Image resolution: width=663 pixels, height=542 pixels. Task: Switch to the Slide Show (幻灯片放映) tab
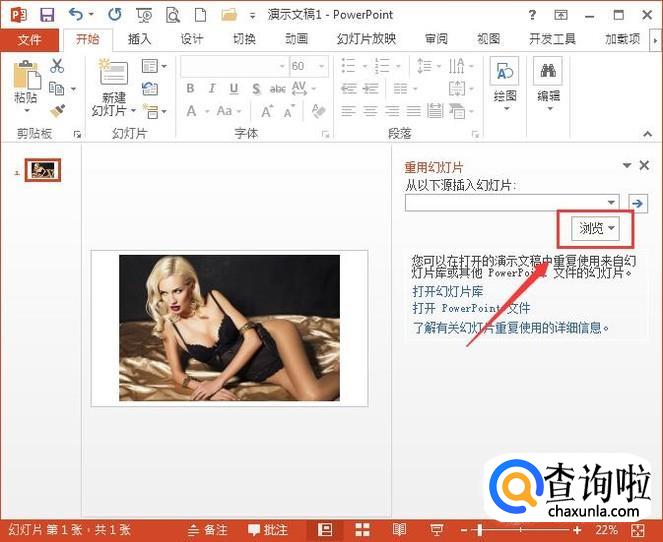(x=366, y=39)
